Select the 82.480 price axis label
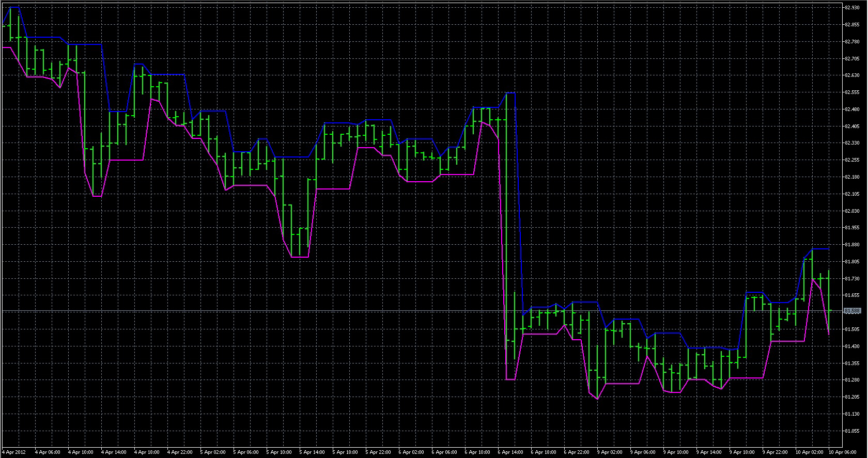Screen dimensions: 868x458 [x=853, y=109]
